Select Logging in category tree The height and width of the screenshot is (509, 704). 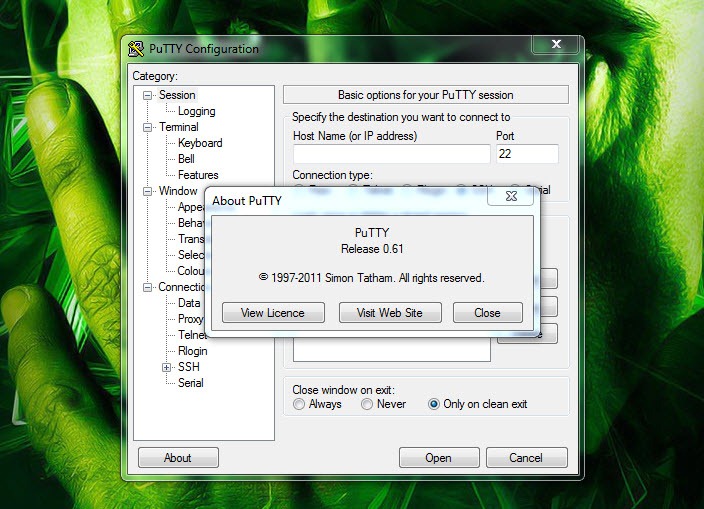(x=197, y=111)
